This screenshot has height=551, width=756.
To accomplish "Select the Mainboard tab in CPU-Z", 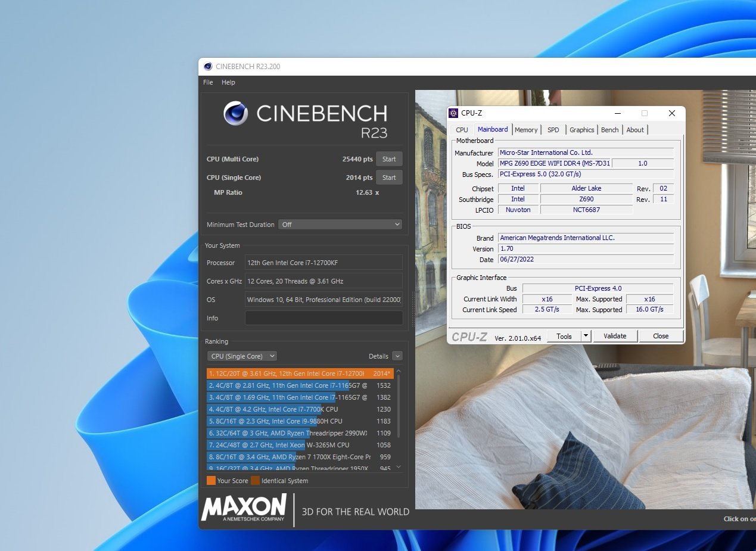I will pyautogui.click(x=493, y=129).
